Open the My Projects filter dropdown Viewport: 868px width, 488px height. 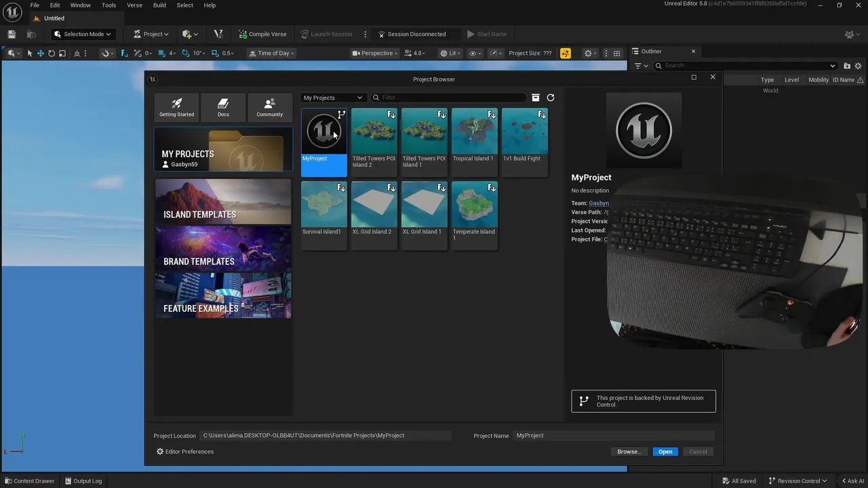[332, 98]
